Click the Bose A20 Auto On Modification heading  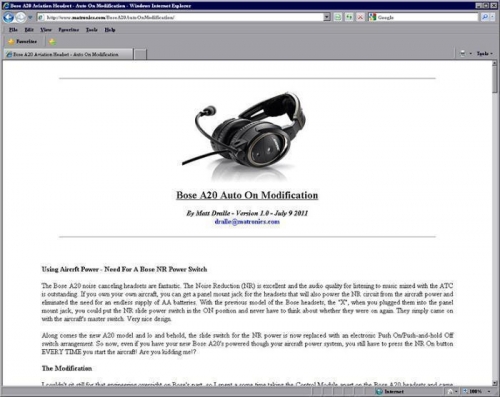247,195
